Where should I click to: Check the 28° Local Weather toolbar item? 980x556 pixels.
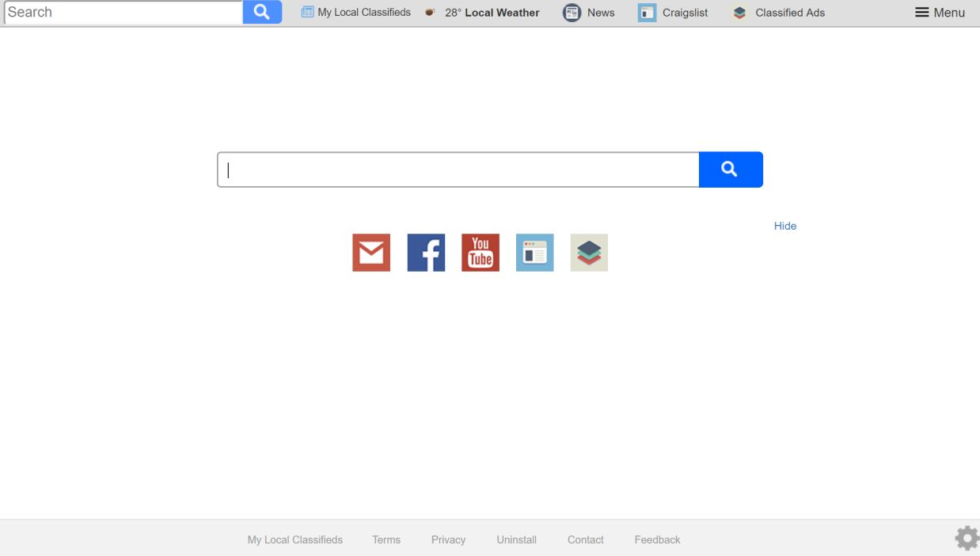482,13
